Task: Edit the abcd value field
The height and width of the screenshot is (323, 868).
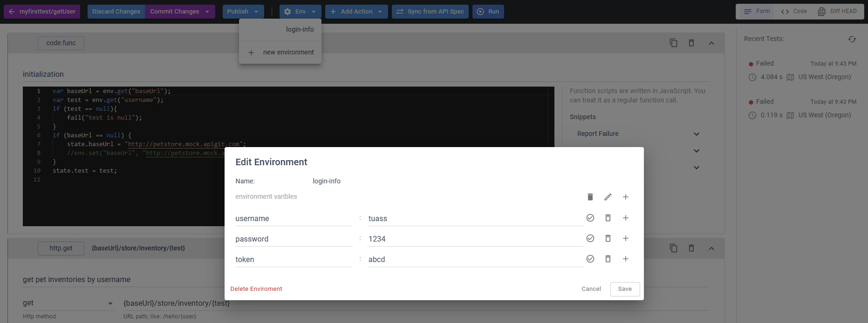Action: point(475,259)
